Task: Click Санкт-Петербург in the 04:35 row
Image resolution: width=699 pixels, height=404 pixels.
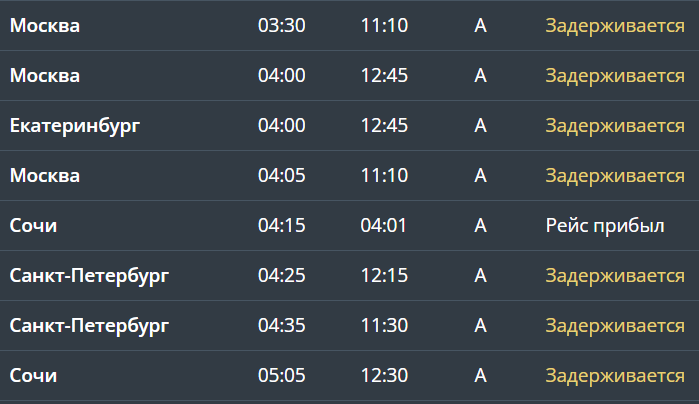Action: point(89,326)
